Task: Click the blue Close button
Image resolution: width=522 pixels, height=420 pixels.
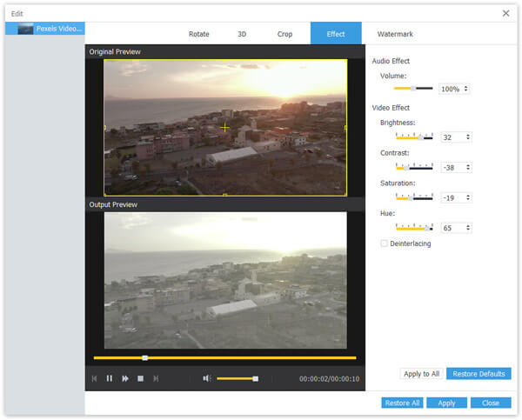Action: tap(491, 403)
